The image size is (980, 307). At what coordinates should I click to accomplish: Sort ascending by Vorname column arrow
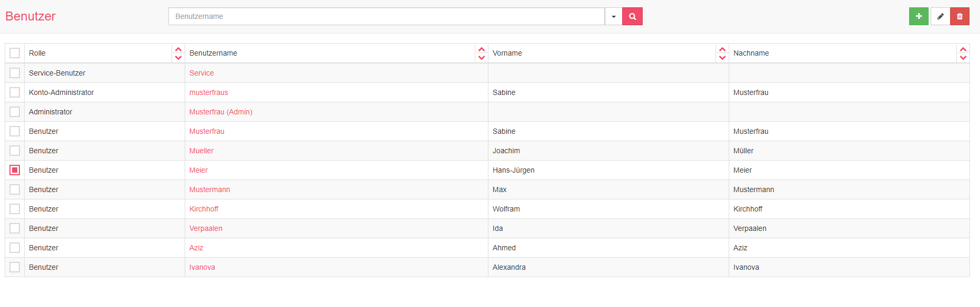point(722,49)
